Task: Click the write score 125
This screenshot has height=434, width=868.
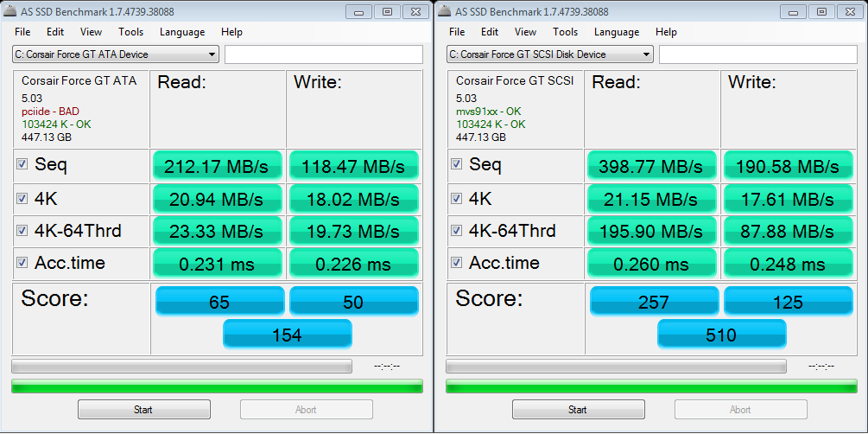Action: pyautogui.click(x=789, y=301)
